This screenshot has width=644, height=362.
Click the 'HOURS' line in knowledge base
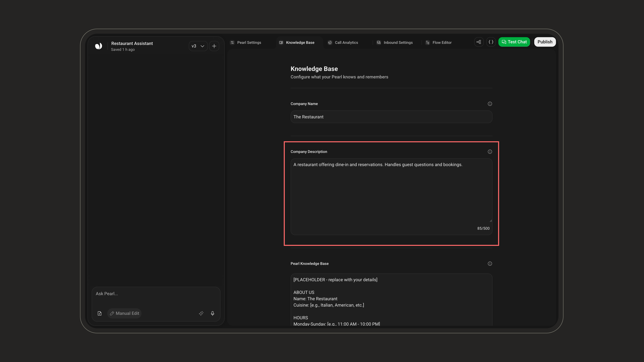tap(300, 318)
